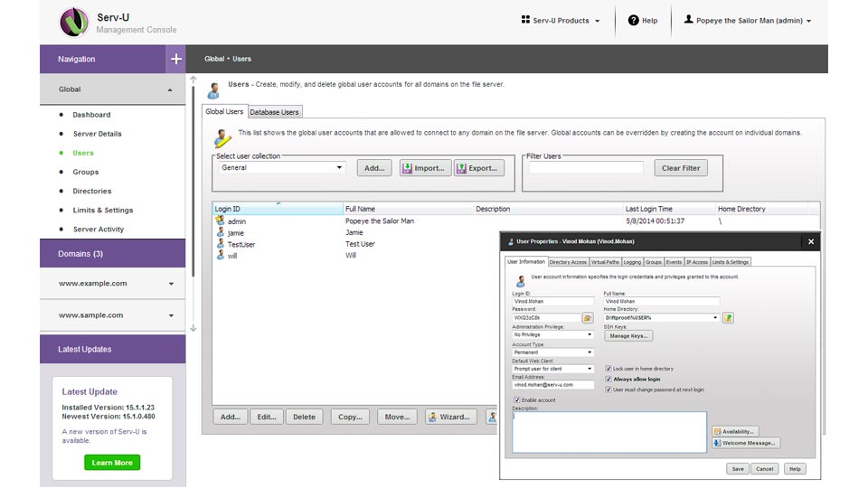The image size is (868, 488).
Task: Click the Serv-U logo icon
Action: [74, 22]
